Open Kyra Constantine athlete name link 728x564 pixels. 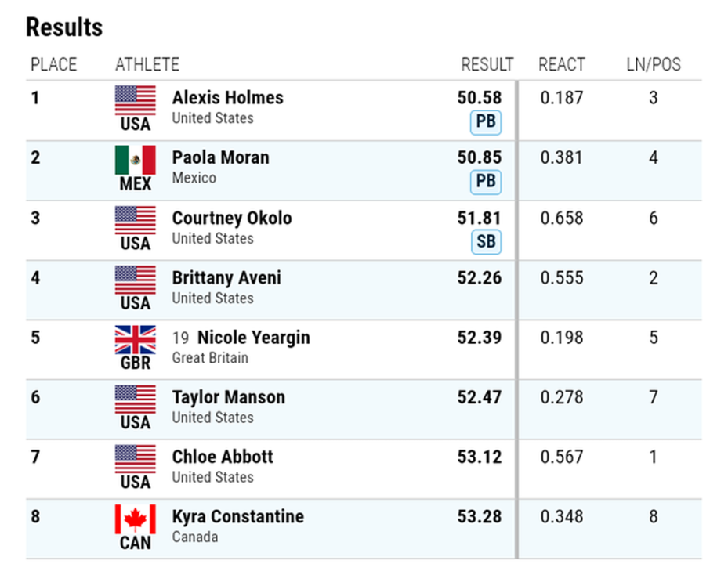(237, 517)
